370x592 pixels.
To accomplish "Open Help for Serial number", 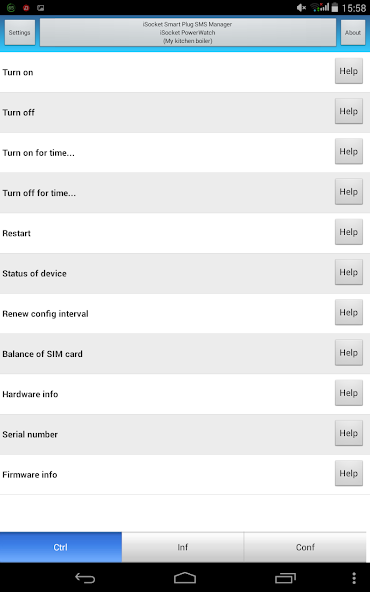I will click(x=348, y=433).
